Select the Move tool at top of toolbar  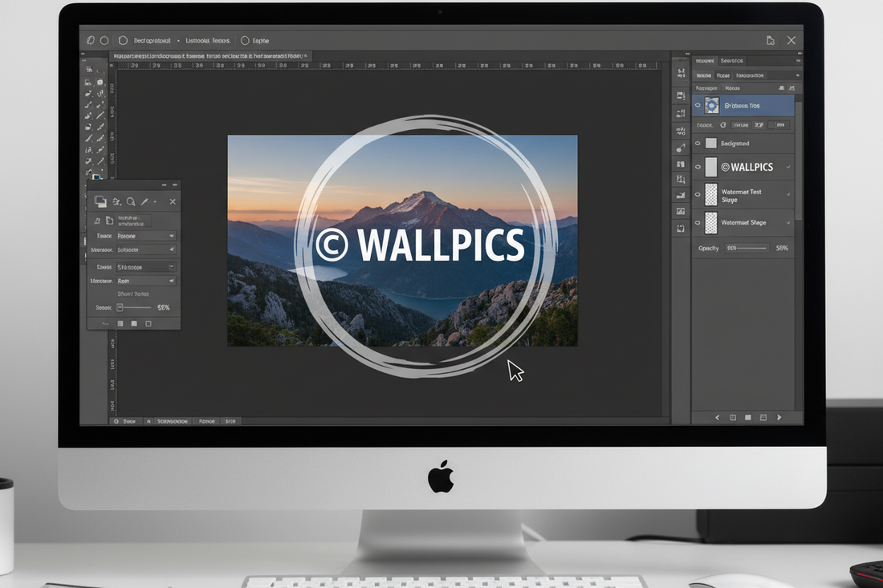(91, 70)
